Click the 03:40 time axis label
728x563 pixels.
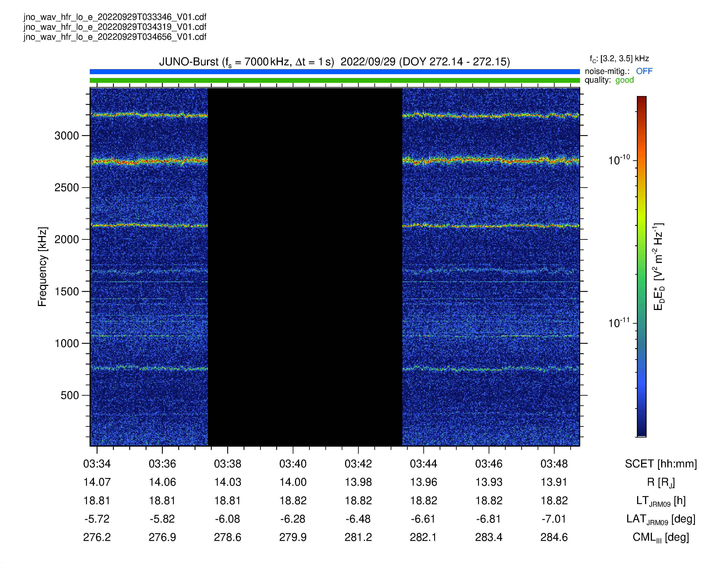(293, 464)
